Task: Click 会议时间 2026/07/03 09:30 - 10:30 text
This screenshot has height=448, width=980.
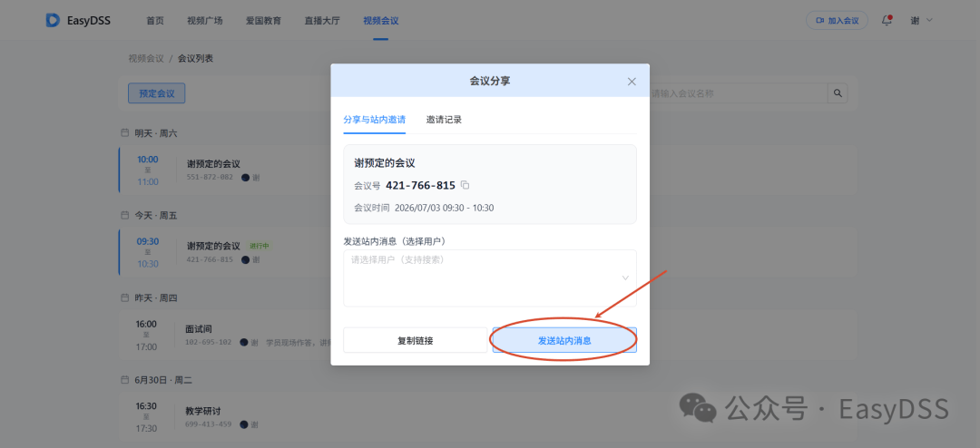Action: [424, 208]
